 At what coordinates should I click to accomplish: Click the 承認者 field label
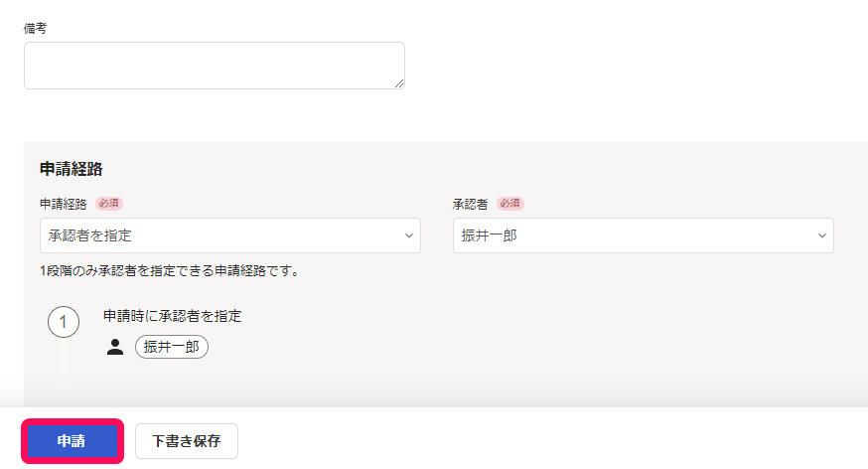click(470, 204)
